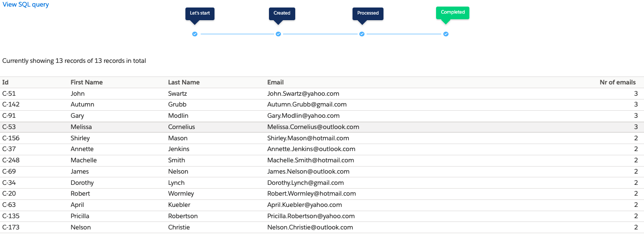Click the Id cell C-248
This screenshot has width=644, height=236.
point(11,160)
